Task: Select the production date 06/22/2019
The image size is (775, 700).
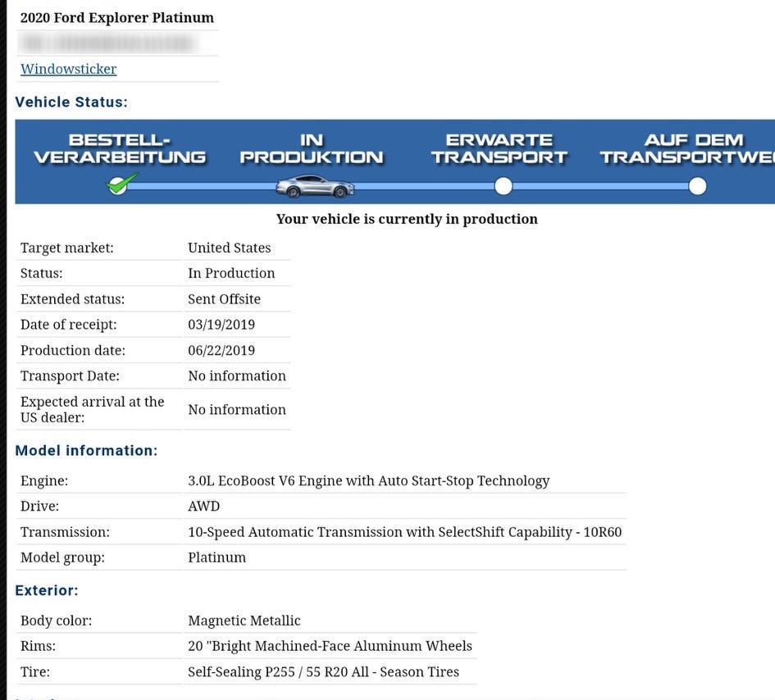Action: 221,350
